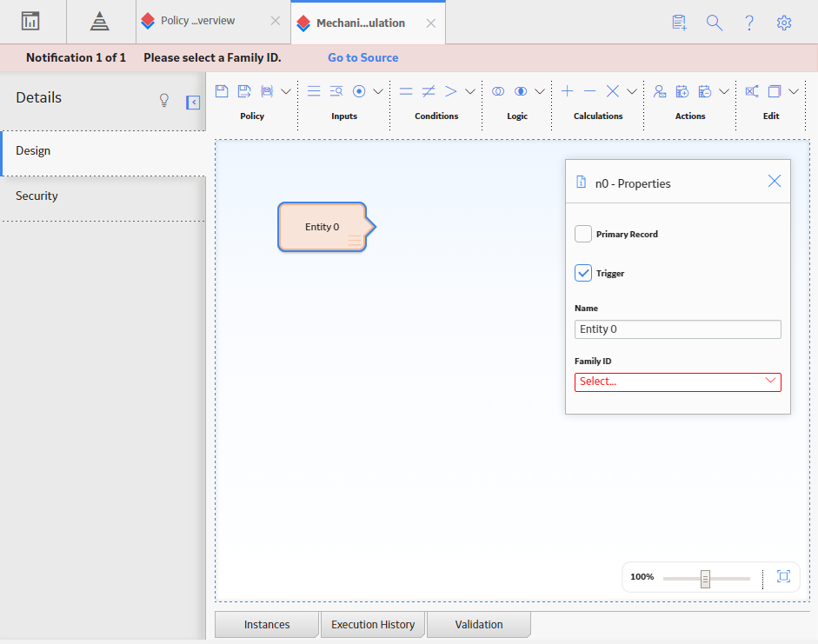818x644 pixels.
Task: Add an Equal condition node
Action: click(x=406, y=91)
